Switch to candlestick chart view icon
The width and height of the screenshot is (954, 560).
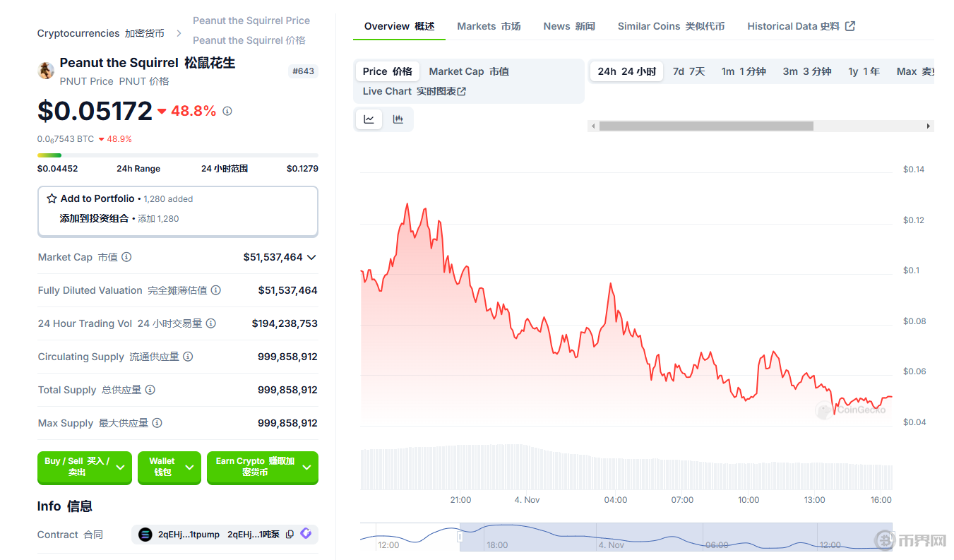(398, 119)
